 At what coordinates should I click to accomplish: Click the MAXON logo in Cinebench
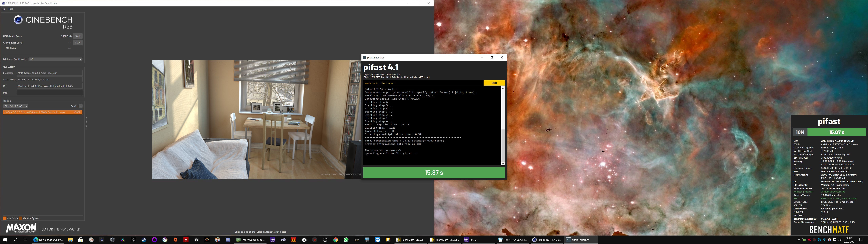[21, 228]
